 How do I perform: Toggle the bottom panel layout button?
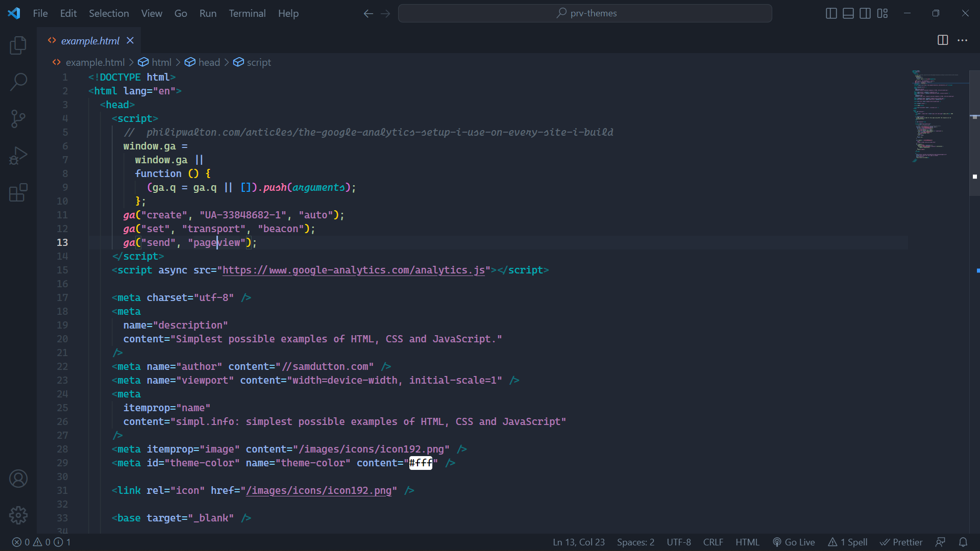(x=848, y=13)
